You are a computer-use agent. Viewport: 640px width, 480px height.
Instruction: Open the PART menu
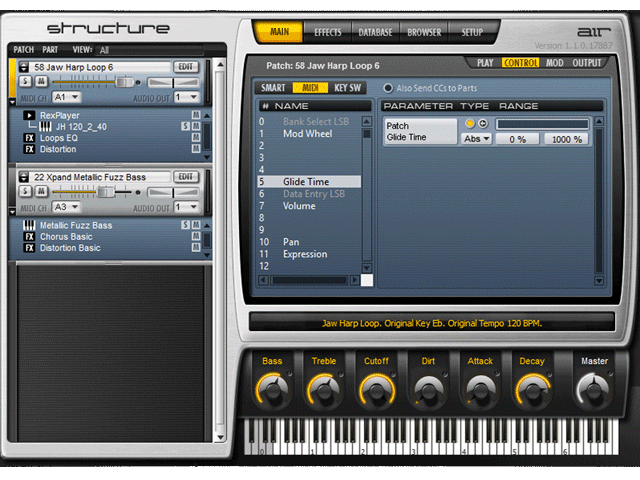(x=50, y=50)
